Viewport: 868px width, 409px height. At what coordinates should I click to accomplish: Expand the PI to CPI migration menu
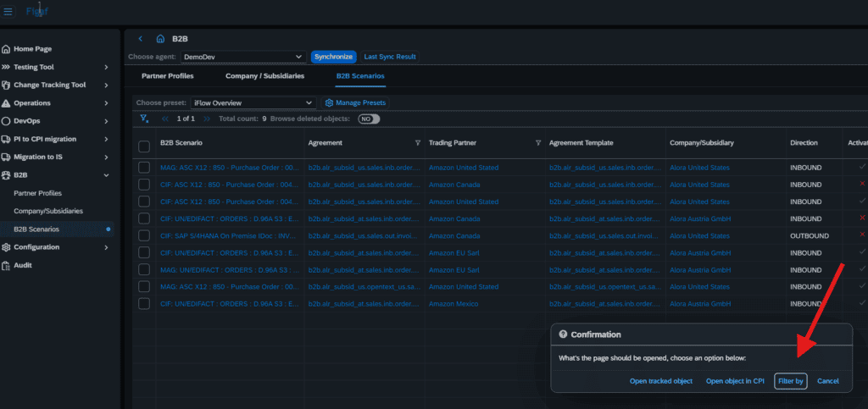click(106, 139)
